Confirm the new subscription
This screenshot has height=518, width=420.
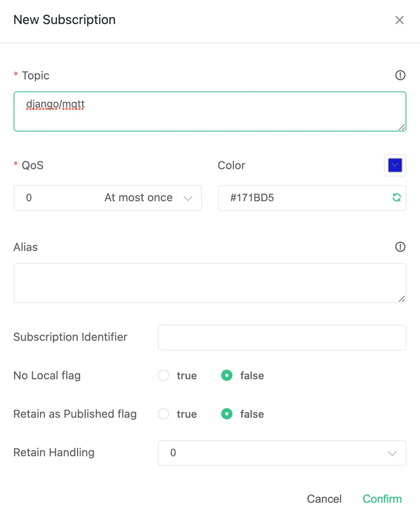(382, 499)
